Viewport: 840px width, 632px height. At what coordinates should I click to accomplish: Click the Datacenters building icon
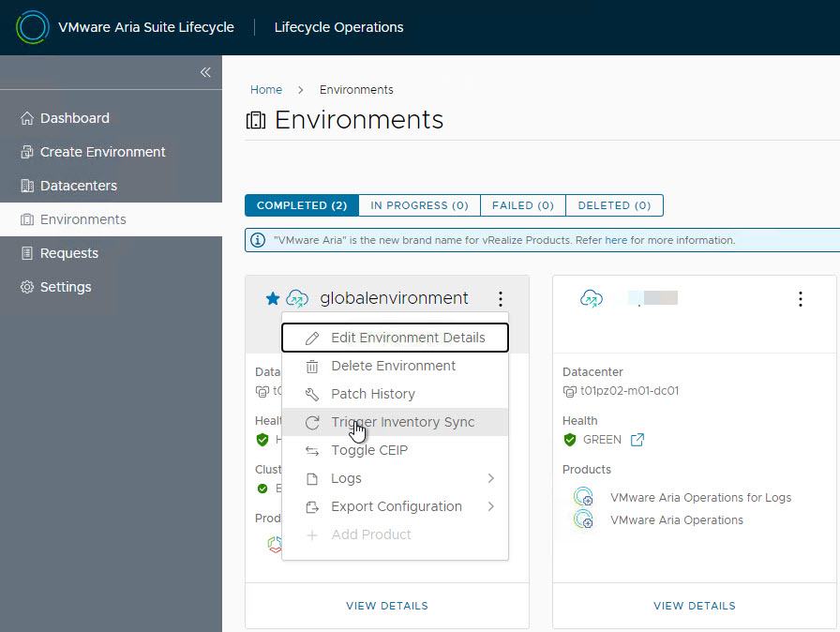[26, 185]
